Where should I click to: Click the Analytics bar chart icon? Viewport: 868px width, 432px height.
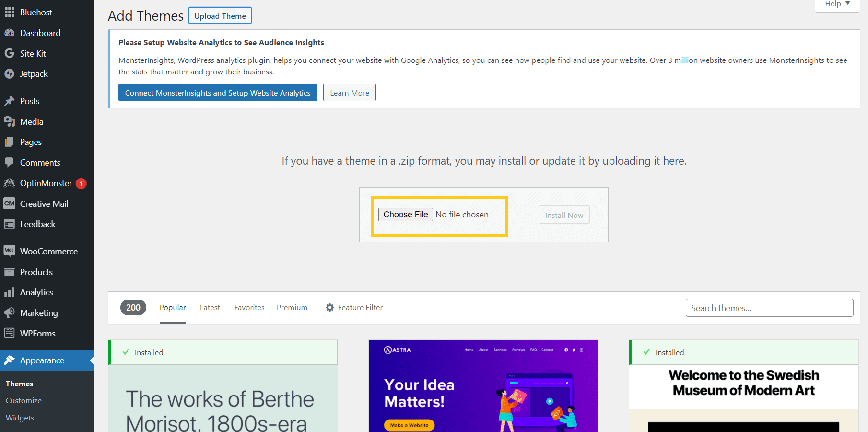(x=10, y=292)
